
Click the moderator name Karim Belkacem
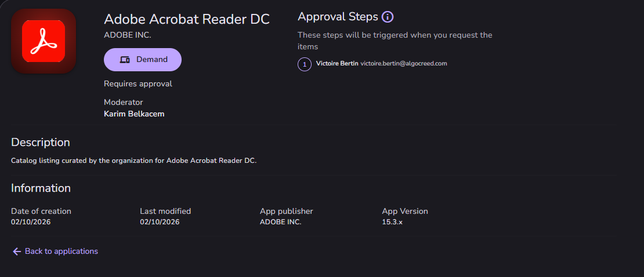pos(134,114)
